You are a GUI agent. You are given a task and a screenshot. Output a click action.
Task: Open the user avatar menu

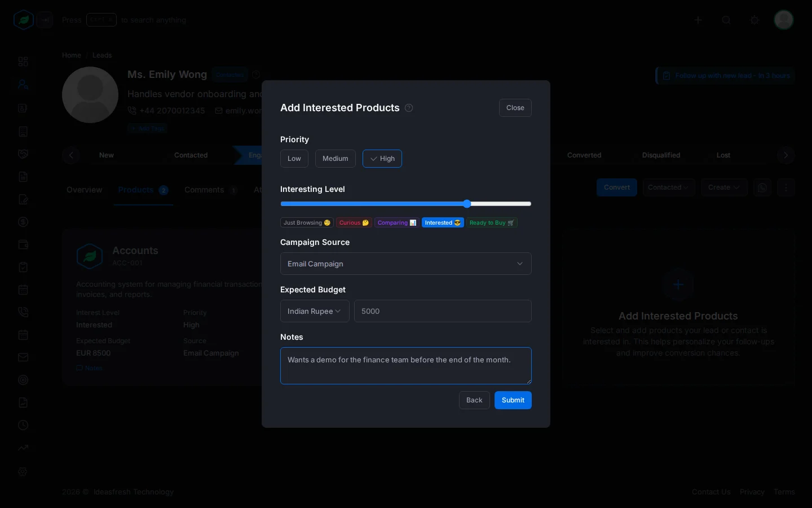[x=784, y=20]
